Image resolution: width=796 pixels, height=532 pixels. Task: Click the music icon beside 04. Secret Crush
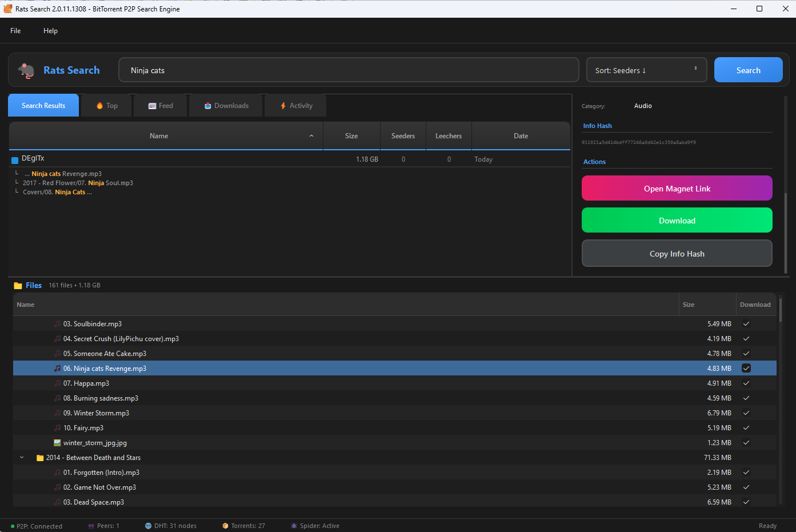pyautogui.click(x=57, y=339)
